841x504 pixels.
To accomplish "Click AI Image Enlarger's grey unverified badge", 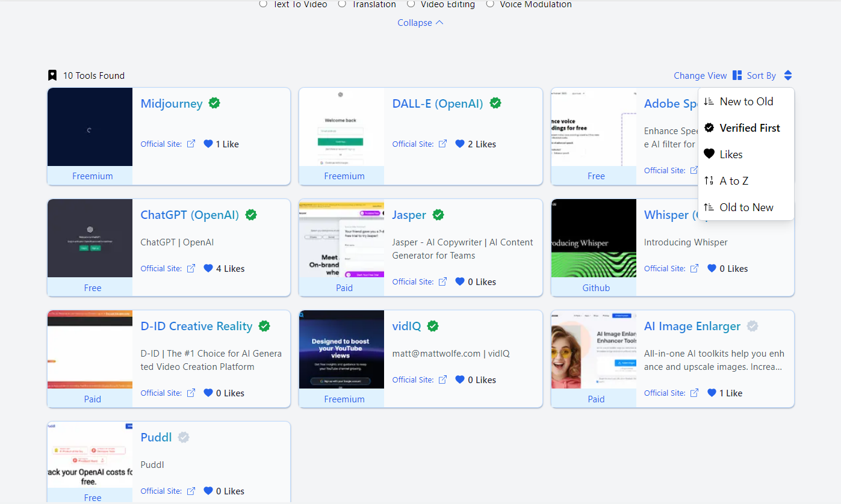I will coord(753,326).
